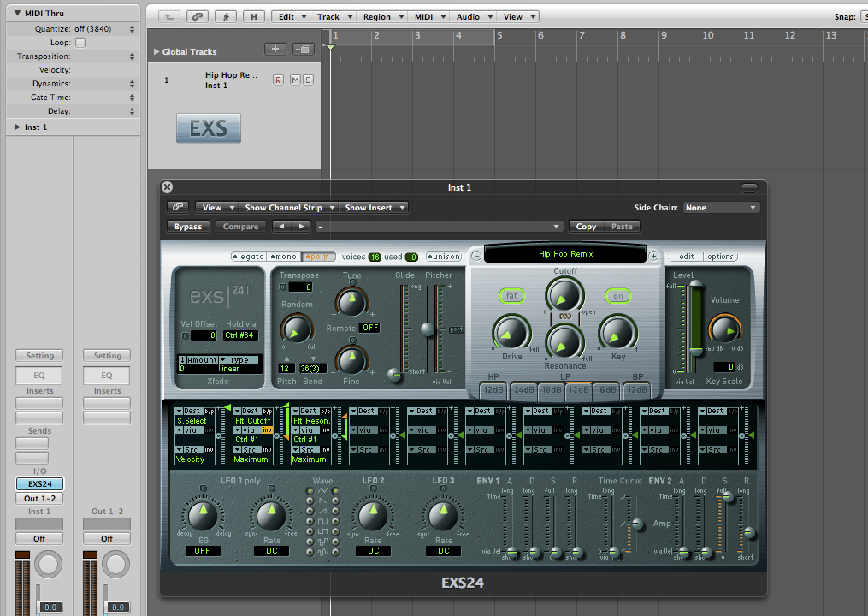The width and height of the screenshot is (868, 616).
Task: Click the Level via Vel slider
Action: click(x=694, y=352)
